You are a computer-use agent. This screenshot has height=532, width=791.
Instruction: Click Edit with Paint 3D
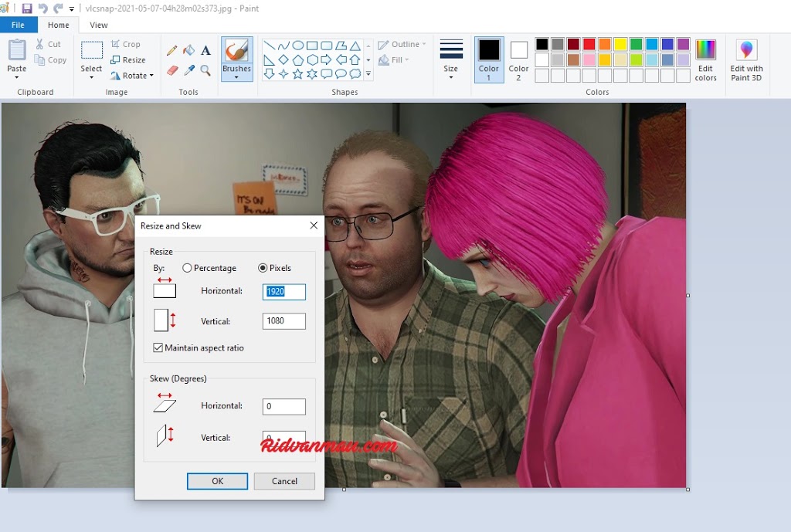coord(746,60)
